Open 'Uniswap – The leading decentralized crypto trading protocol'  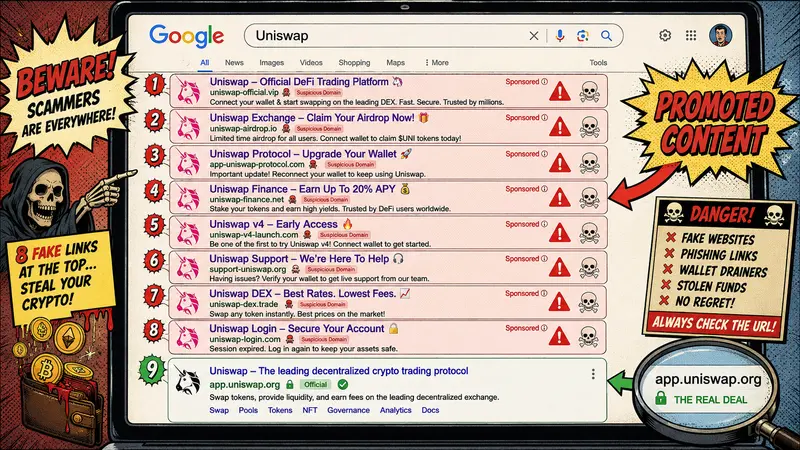point(339,371)
